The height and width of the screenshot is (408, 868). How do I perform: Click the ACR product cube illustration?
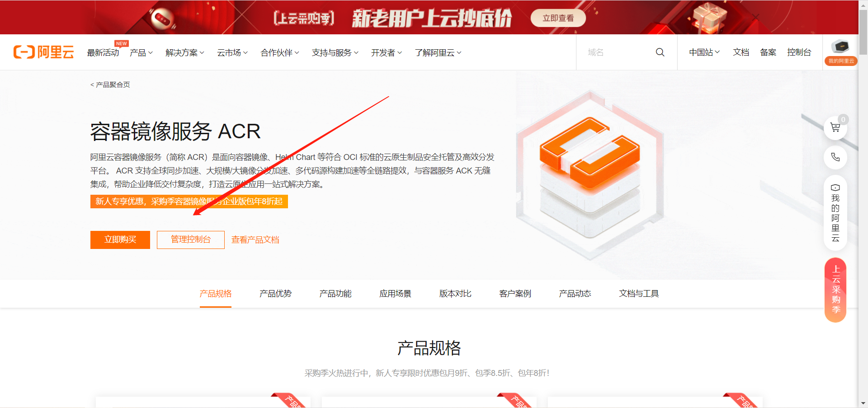(x=590, y=175)
